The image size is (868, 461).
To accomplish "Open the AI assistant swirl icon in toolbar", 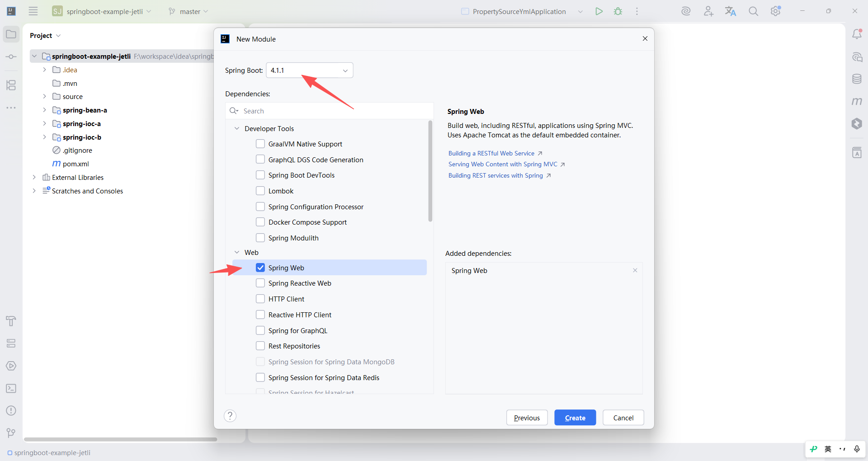I will [686, 11].
